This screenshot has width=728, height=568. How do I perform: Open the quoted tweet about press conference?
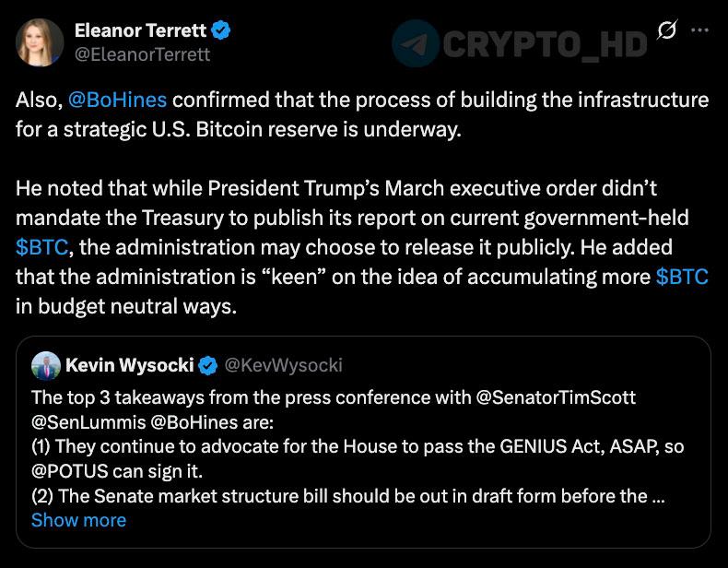363,443
